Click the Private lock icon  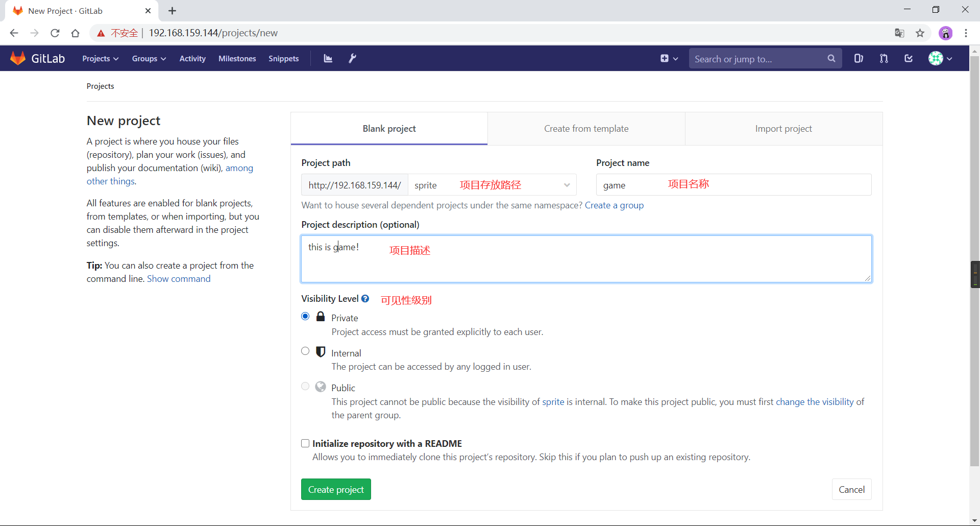point(321,316)
